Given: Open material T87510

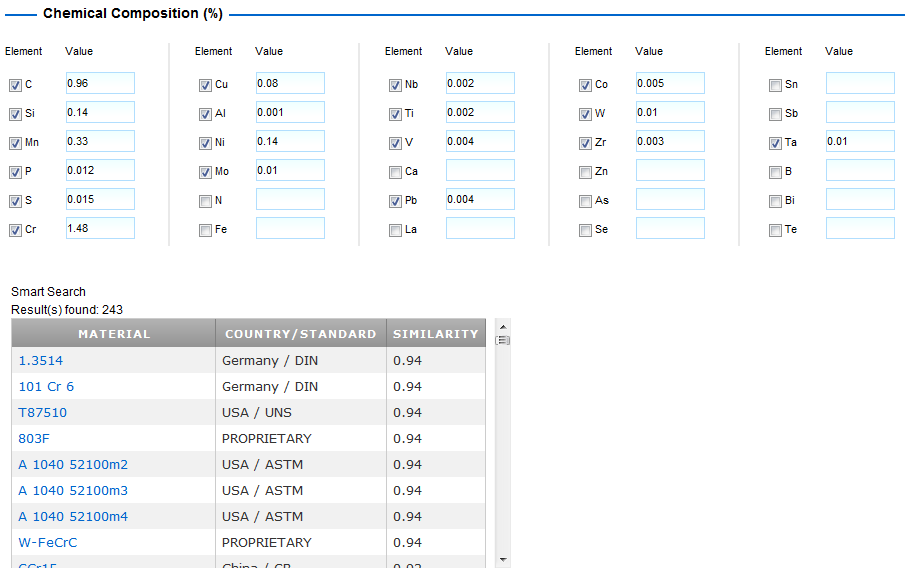Looking at the screenshot, I should point(43,413).
